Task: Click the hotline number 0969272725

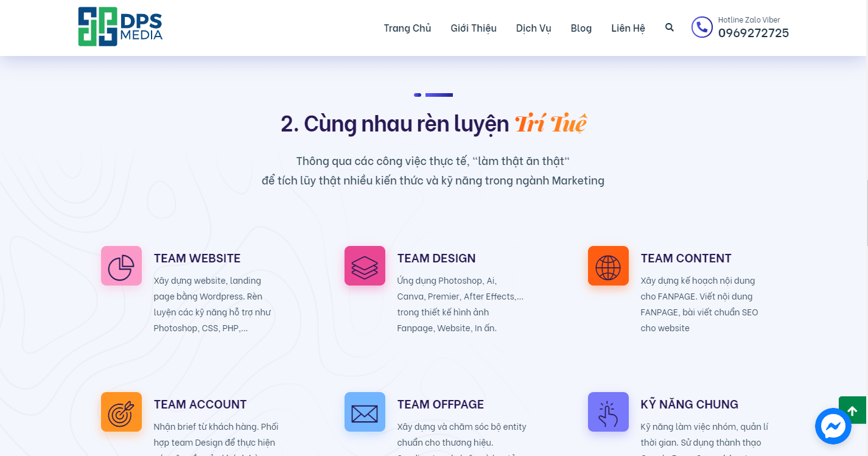Action: coord(754,33)
